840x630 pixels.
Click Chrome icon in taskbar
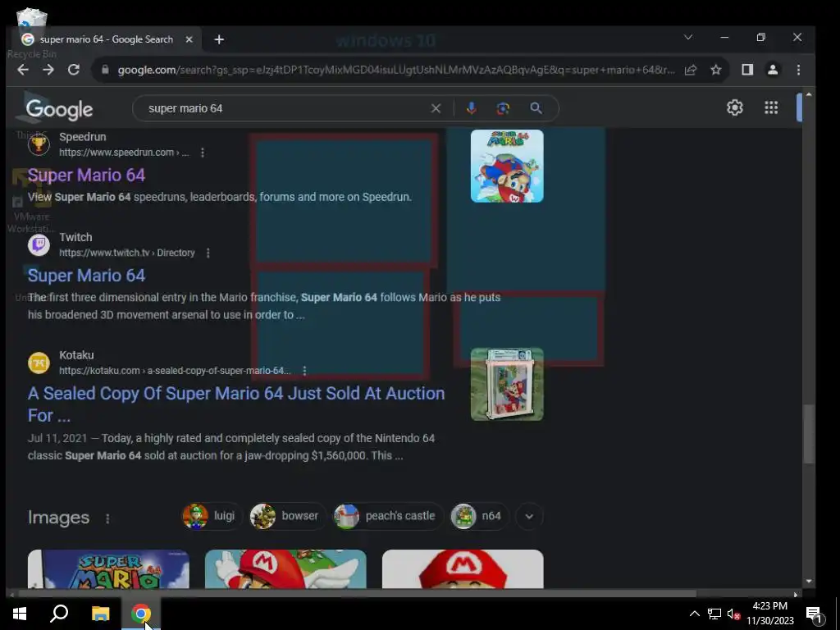[141, 614]
